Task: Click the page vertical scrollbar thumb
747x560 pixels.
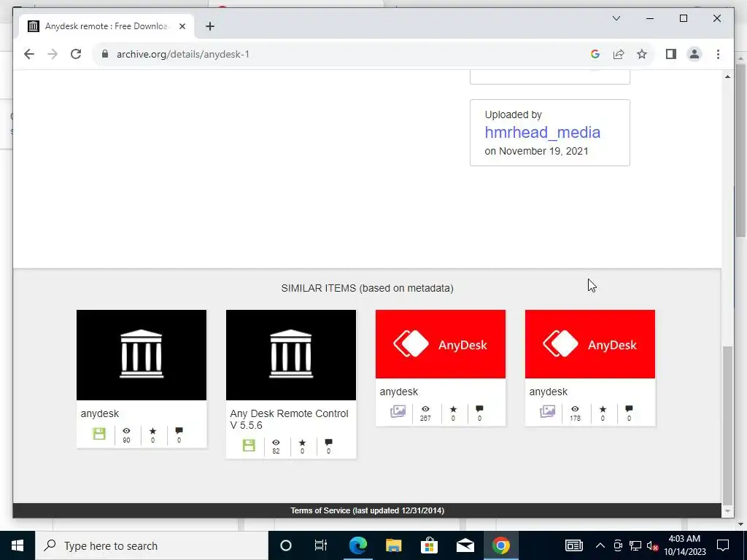Action: pos(727,425)
